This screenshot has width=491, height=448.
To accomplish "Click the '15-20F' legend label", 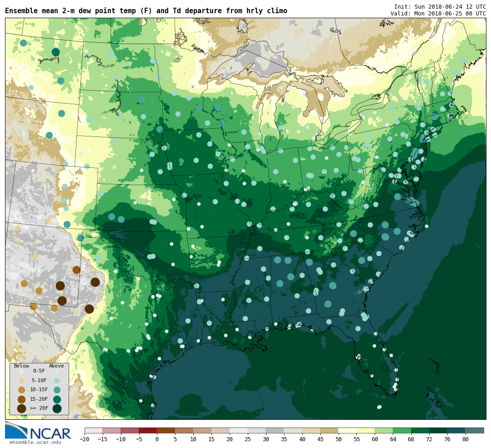I will coord(39,399).
